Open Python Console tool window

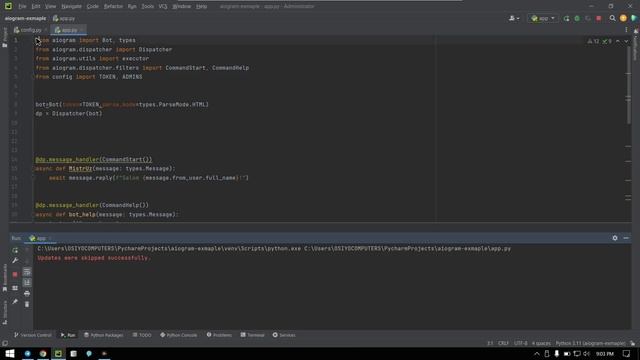click(x=179, y=335)
